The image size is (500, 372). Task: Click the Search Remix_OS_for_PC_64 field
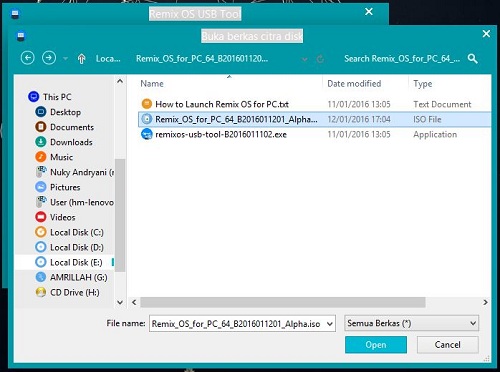(402, 59)
